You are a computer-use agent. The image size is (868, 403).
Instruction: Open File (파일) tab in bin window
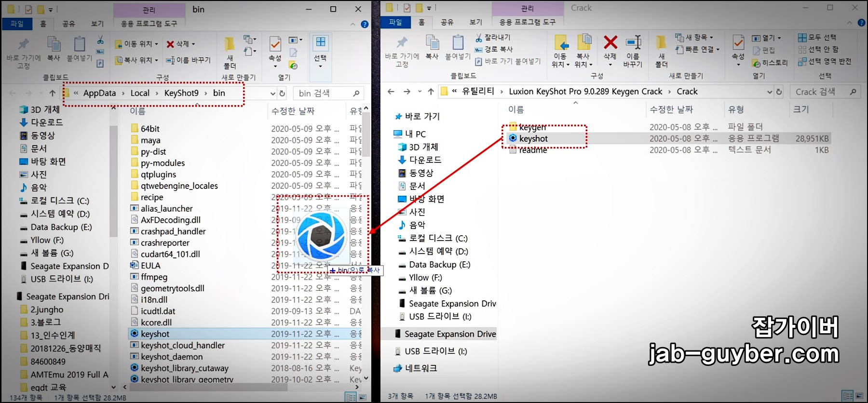(x=17, y=24)
